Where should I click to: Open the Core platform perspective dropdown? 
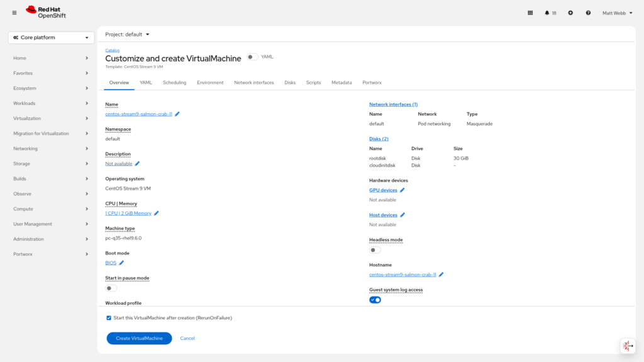tap(52, 38)
